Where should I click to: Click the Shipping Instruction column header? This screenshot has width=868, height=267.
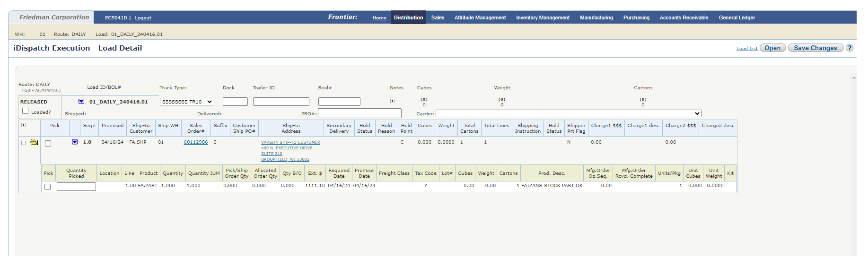tap(527, 129)
